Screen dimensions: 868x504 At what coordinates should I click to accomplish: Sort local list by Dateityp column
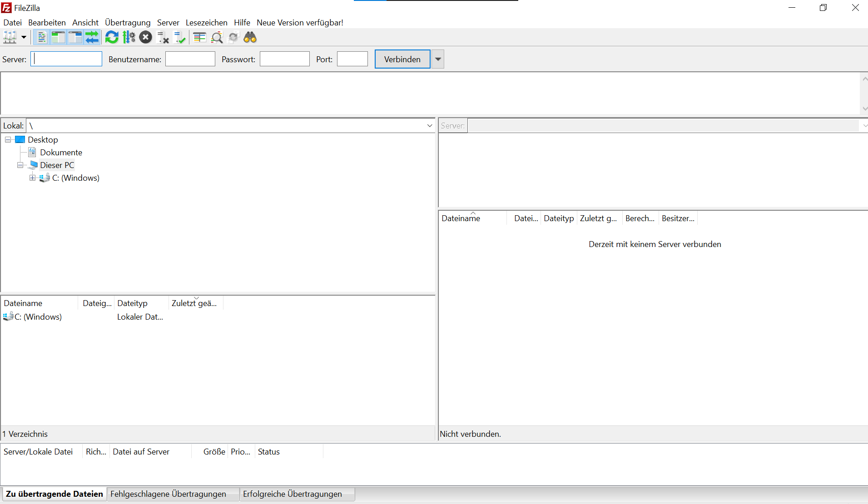(x=142, y=303)
